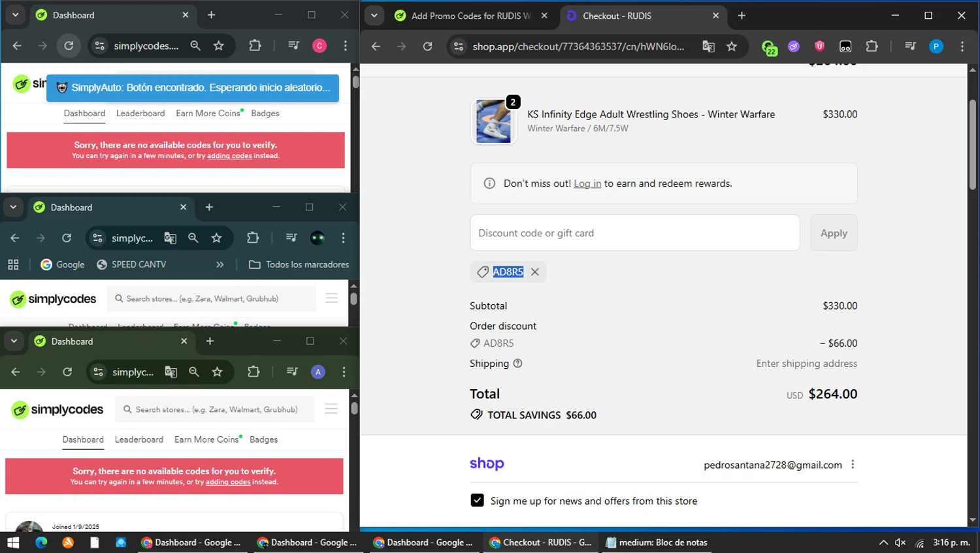
Task: Click zoom icon in top Dashboard window
Action: 195,46
